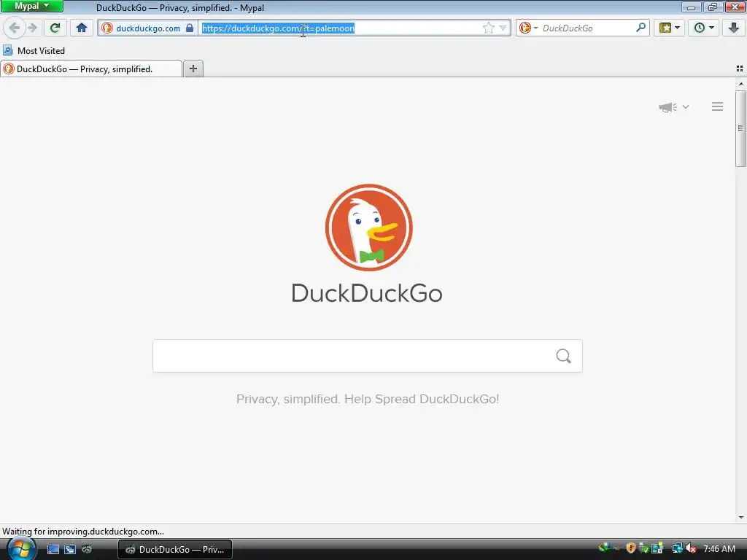This screenshot has height=560, width=747.
Task: Go forward with the forward arrow
Action: pos(32,28)
